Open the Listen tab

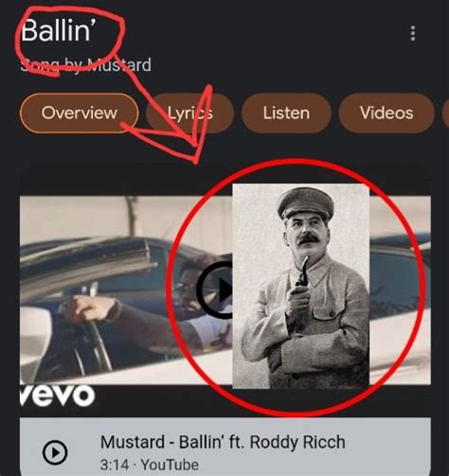point(286,113)
